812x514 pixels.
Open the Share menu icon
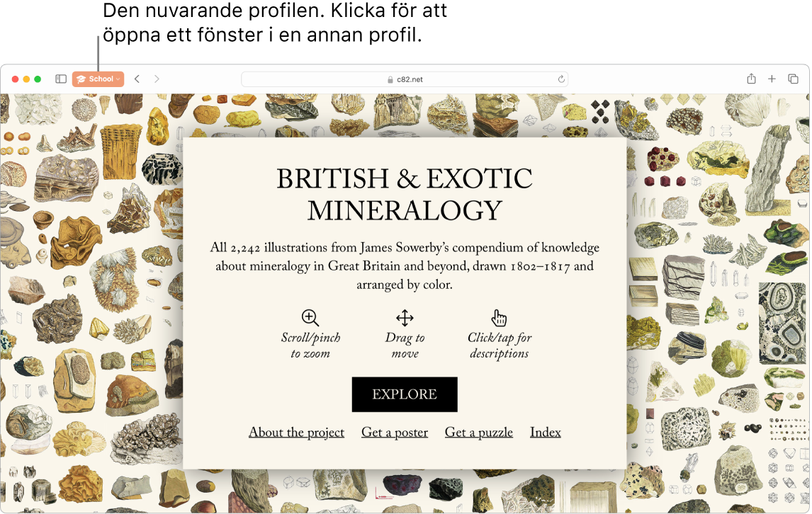pos(751,79)
